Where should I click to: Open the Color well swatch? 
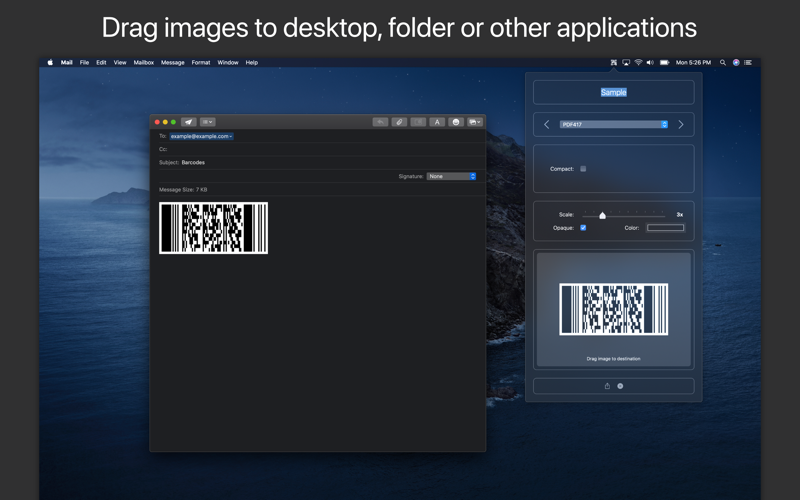(x=666, y=228)
